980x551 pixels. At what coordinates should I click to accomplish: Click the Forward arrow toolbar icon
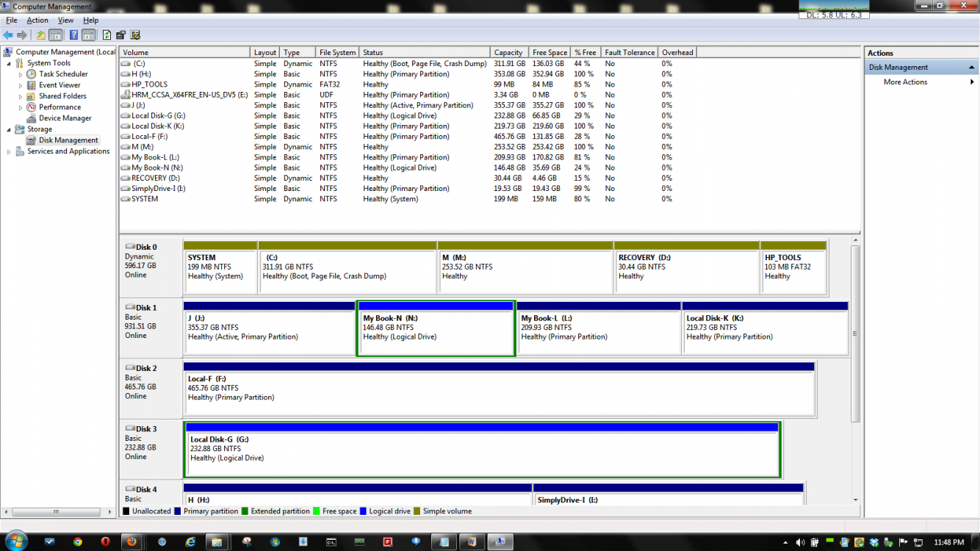pyautogui.click(x=22, y=35)
